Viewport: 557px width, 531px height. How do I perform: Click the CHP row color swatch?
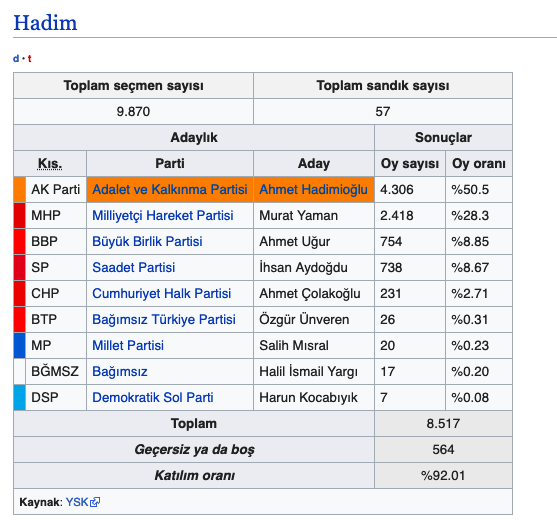click(x=20, y=293)
